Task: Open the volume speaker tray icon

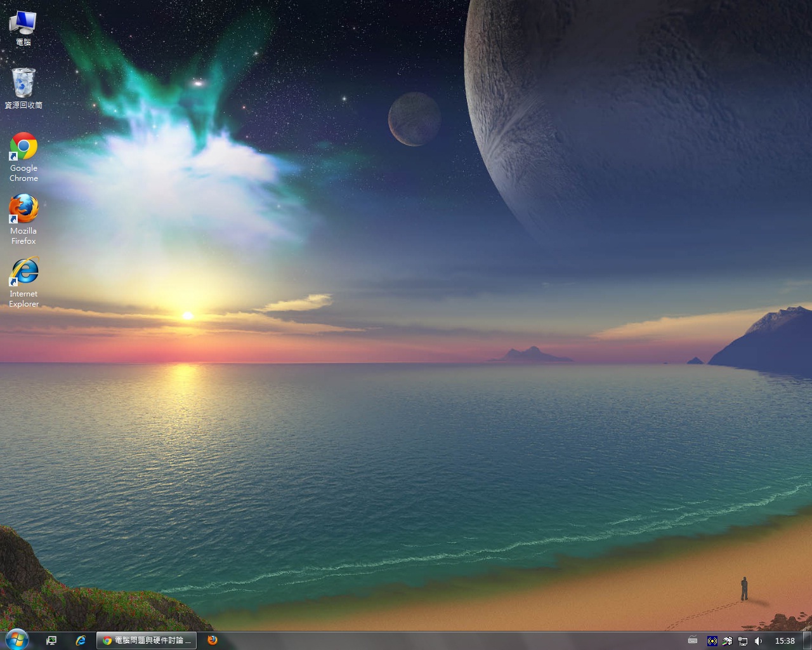Action: [x=758, y=641]
